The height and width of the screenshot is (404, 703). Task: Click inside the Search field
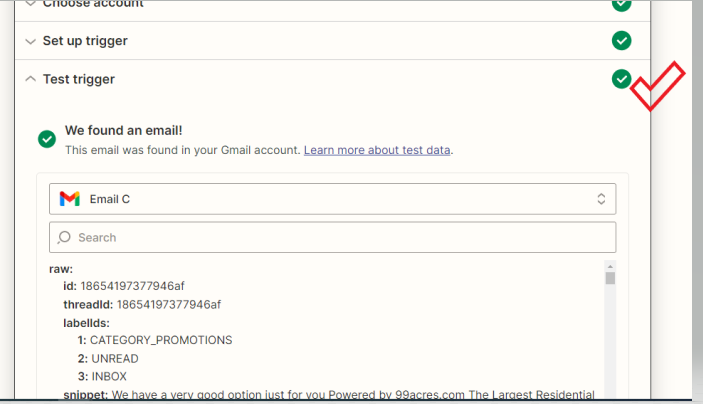[x=333, y=237]
